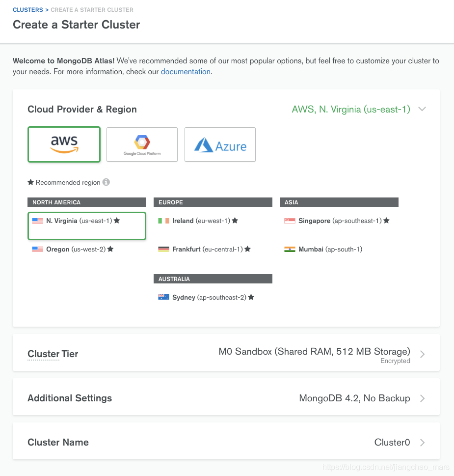The image size is (454, 476).
Task: Click the star next to Singapore
Action: pos(386,221)
